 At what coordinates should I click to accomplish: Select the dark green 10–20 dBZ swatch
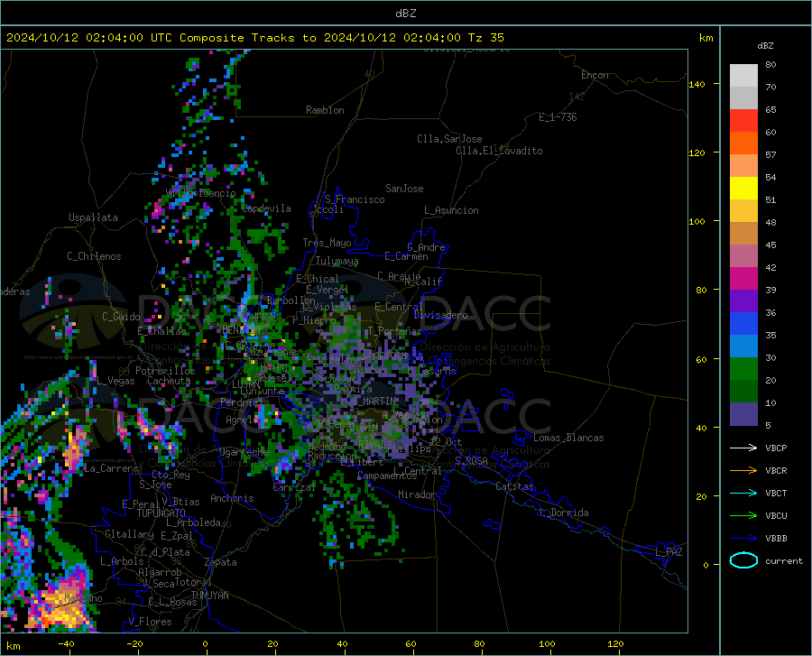pyautogui.click(x=743, y=392)
